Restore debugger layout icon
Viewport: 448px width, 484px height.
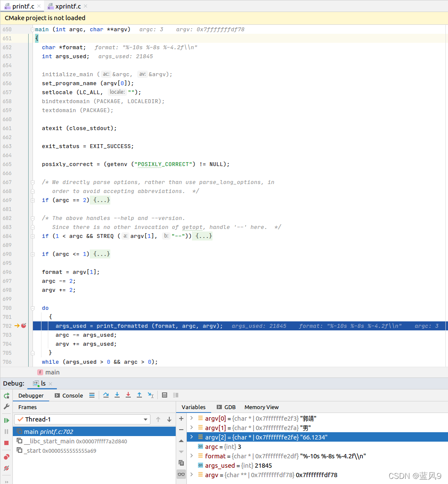[x=176, y=395]
